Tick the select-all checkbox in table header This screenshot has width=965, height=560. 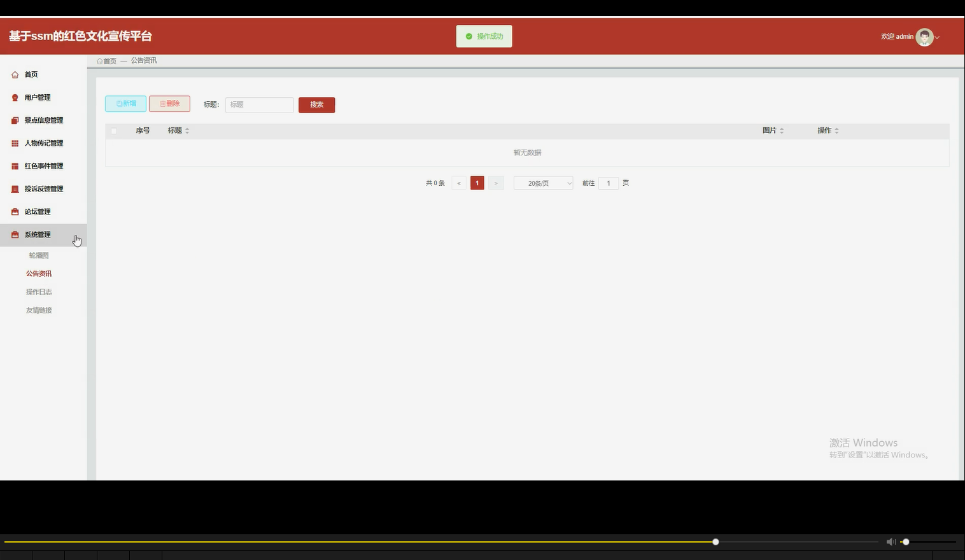(x=114, y=130)
